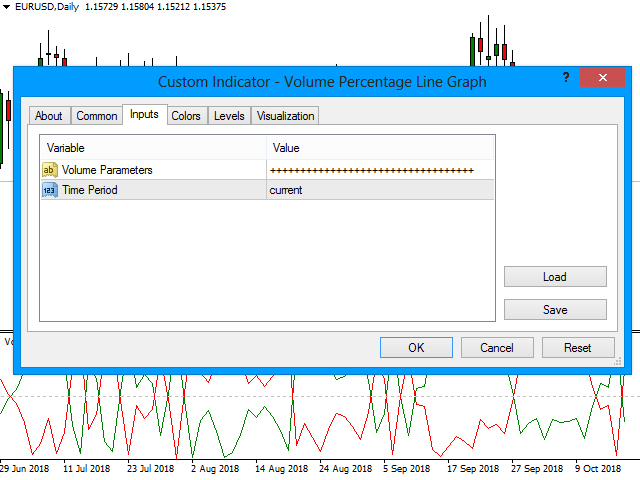
Task: Click the 14 Aug 2018 date label on chart axis
Action: click(x=281, y=469)
